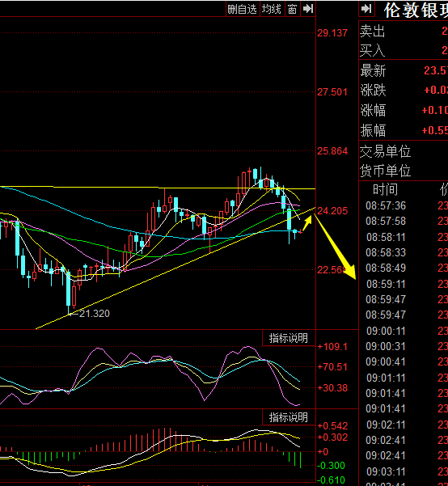The width and height of the screenshot is (448, 486).
Task: Click the 振幅 amplitude row
Action: tap(404, 130)
